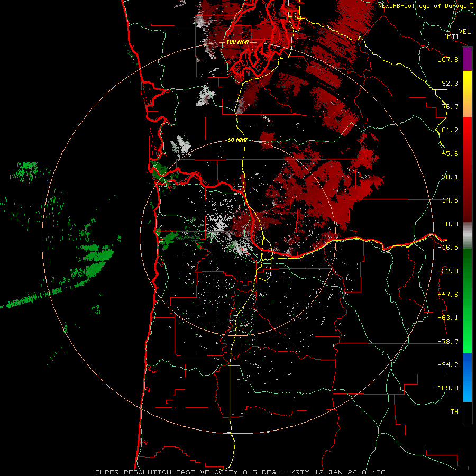
Task: Click the 61.2 legend value
Action: pos(450,130)
